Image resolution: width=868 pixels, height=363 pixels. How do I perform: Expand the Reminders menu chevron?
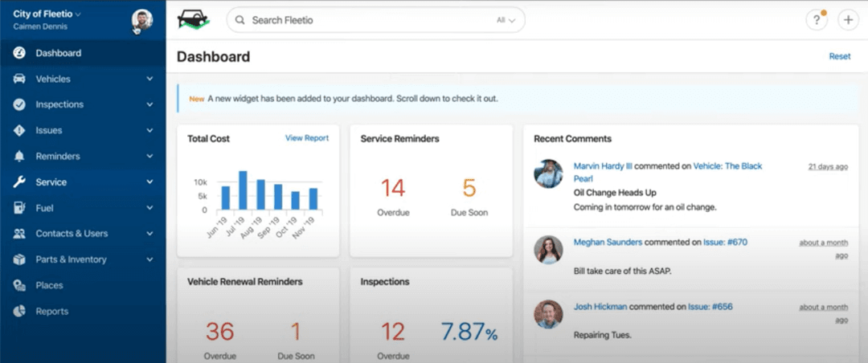tap(149, 157)
